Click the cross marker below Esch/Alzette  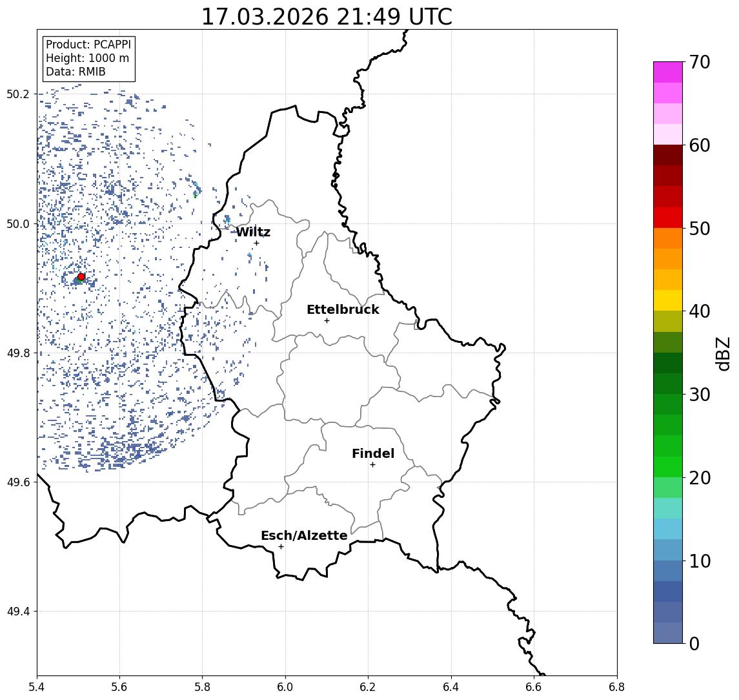(x=281, y=547)
